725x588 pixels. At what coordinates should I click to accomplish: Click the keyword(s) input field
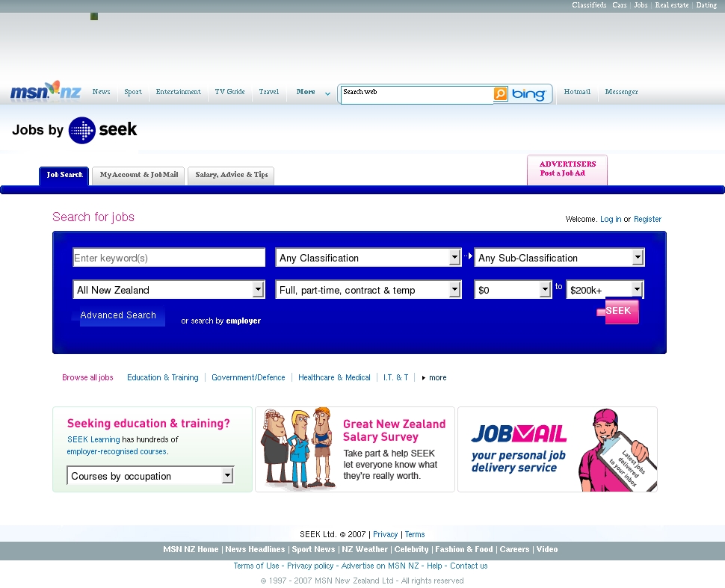point(169,258)
